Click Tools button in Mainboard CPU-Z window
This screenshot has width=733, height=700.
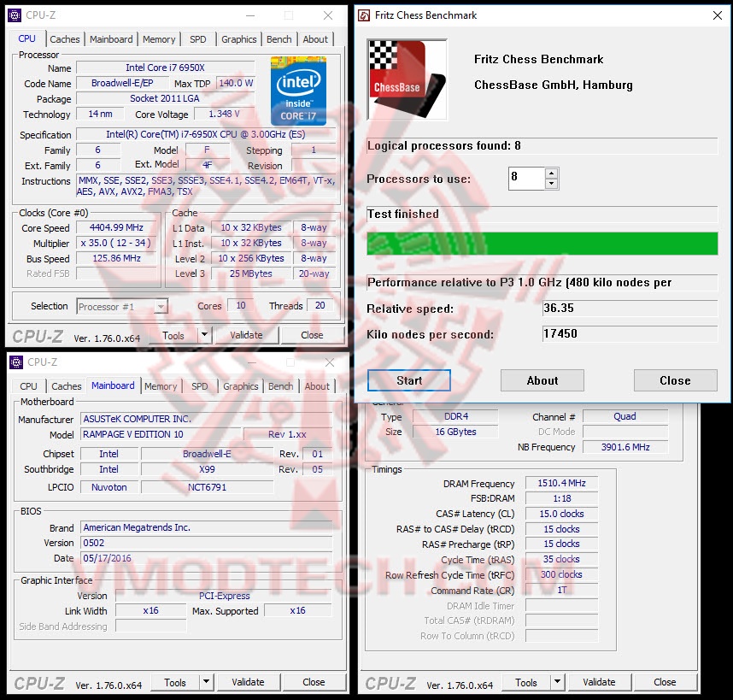point(175,682)
